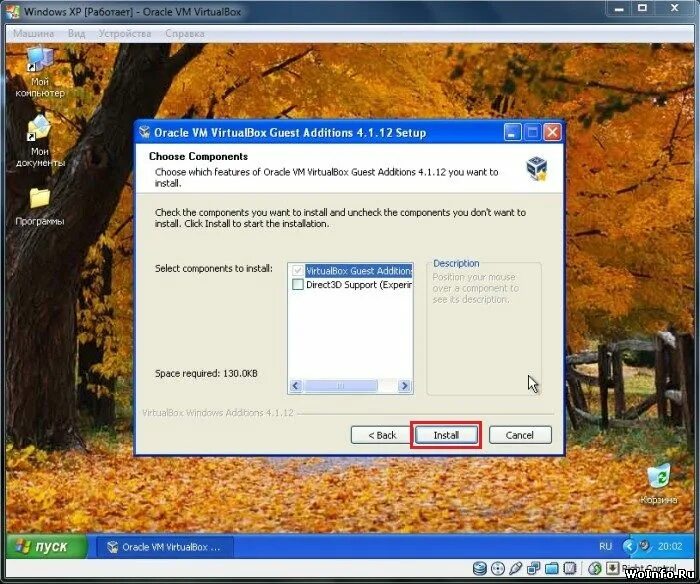Image resolution: width=700 pixels, height=584 pixels.
Task: Click the USB devices status icon
Action: click(516, 568)
